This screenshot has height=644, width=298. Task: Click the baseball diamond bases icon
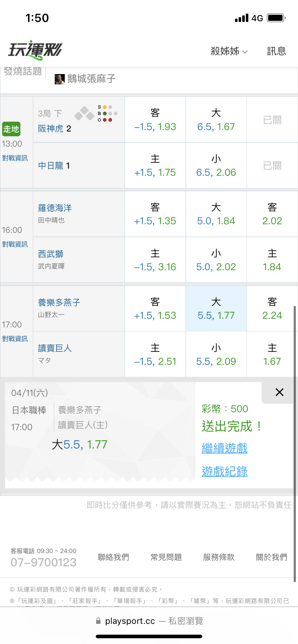84,113
